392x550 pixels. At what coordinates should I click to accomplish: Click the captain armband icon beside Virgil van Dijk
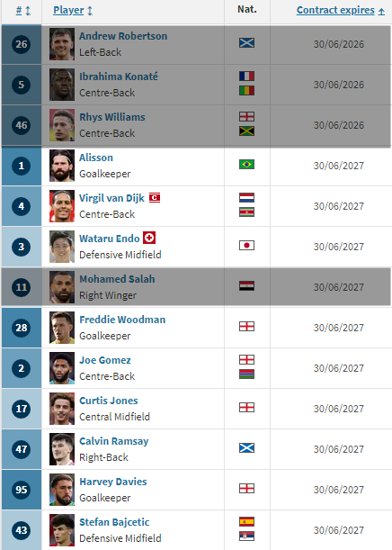click(x=155, y=198)
